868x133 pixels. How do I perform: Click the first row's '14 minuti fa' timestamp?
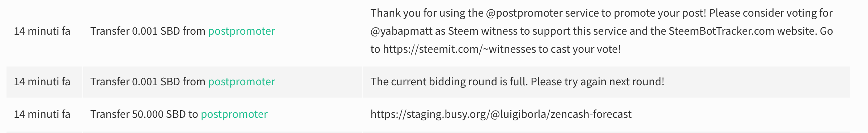click(42, 31)
